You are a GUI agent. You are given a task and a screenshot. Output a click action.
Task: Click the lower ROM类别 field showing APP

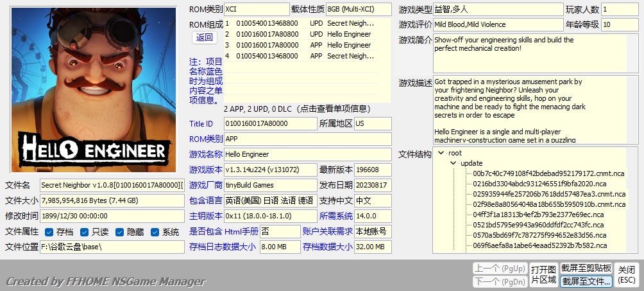tap(308, 139)
